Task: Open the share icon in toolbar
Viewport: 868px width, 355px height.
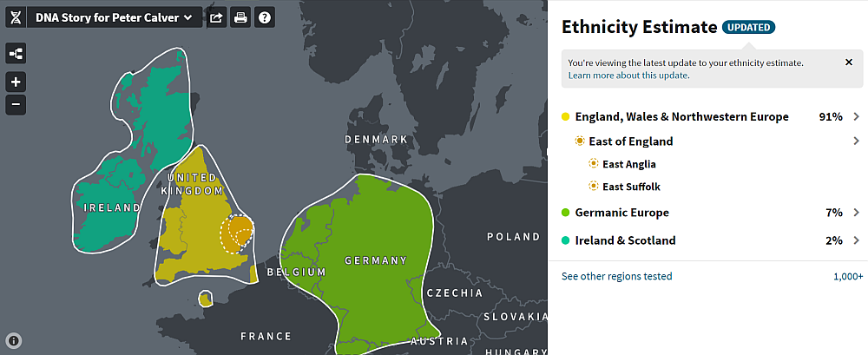Action: (216, 17)
